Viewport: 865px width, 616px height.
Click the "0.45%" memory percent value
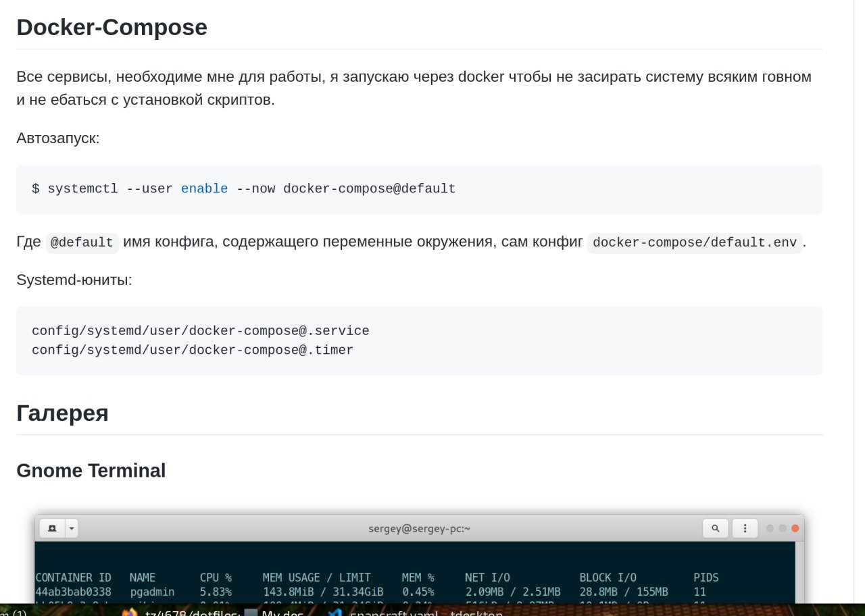click(418, 592)
